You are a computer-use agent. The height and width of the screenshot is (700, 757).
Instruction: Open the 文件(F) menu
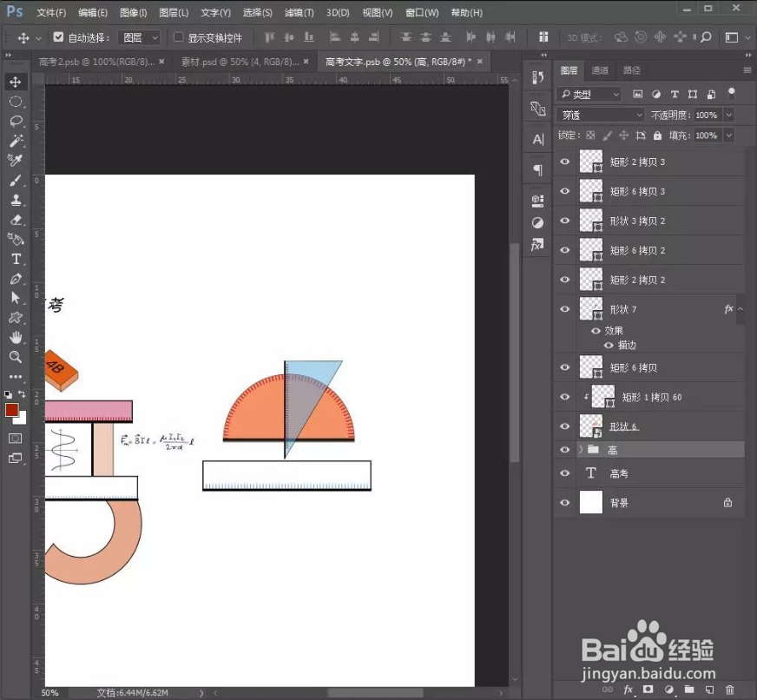(x=51, y=12)
